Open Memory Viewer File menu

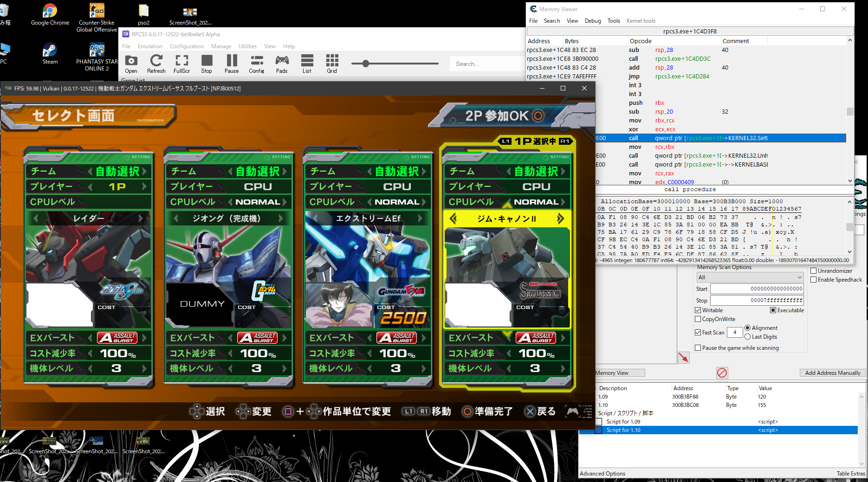[533, 21]
